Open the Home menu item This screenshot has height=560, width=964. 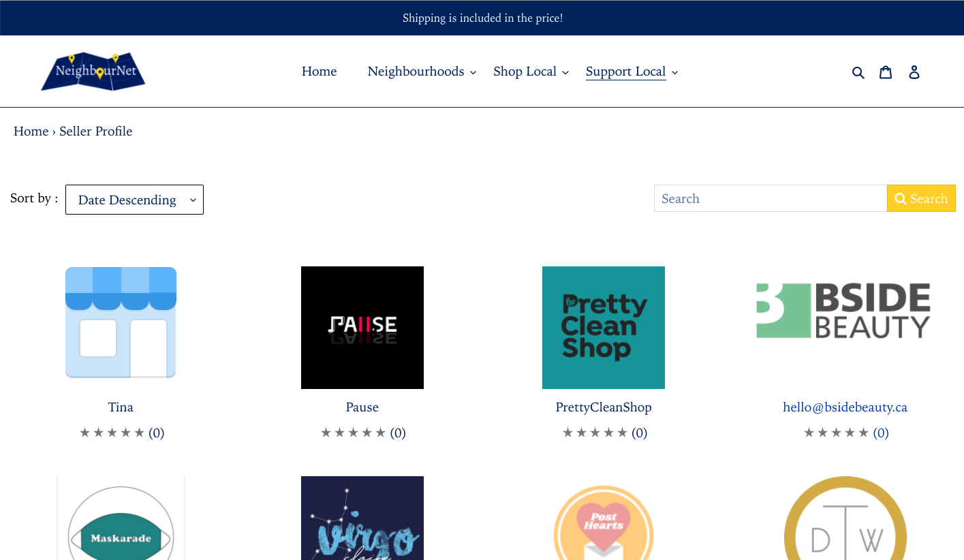320,72
